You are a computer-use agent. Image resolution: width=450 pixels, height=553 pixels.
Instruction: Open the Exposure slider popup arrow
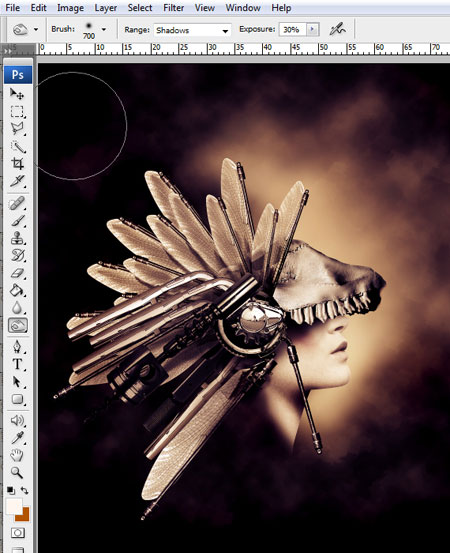coord(312,30)
